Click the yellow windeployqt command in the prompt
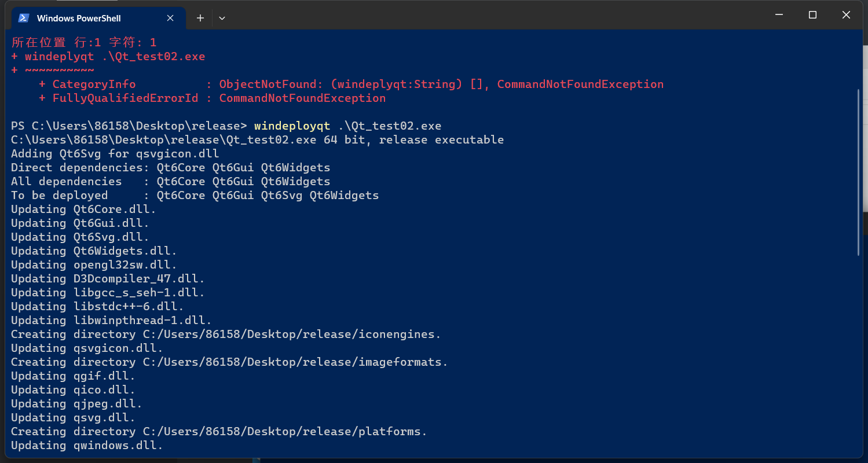The width and height of the screenshot is (868, 463). coord(292,126)
